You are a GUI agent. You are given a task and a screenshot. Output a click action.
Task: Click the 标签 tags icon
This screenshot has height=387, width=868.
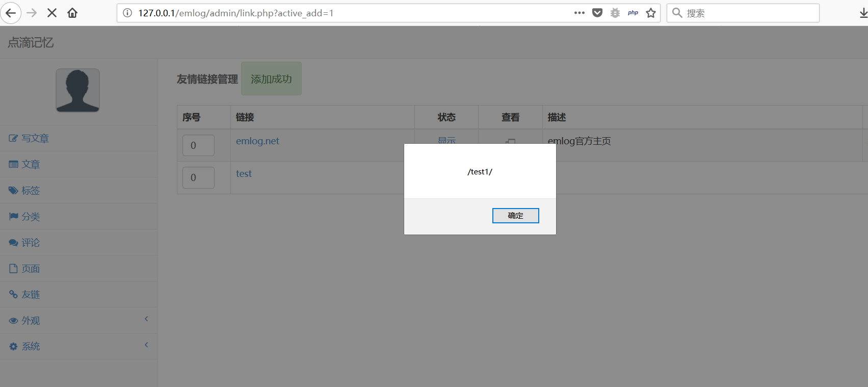13,190
